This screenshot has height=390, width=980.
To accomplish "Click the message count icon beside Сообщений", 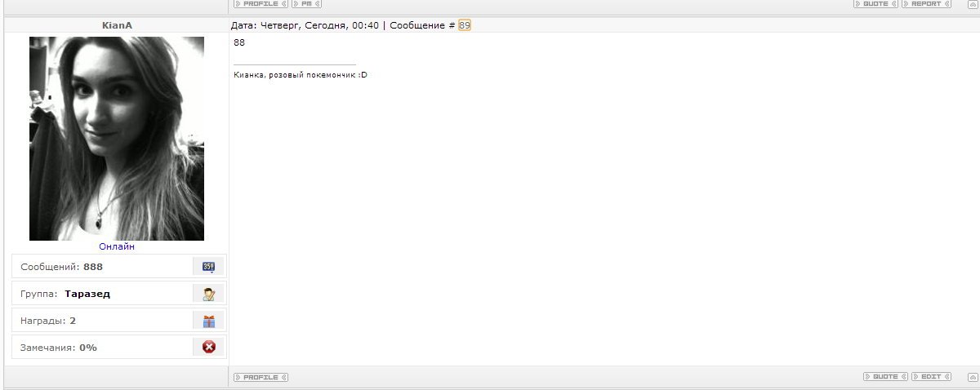I will 208,266.
